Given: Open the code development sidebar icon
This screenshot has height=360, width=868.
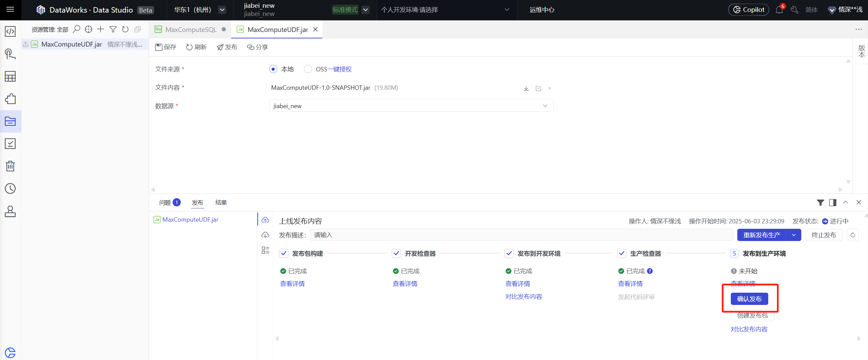Looking at the screenshot, I should (x=10, y=31).
